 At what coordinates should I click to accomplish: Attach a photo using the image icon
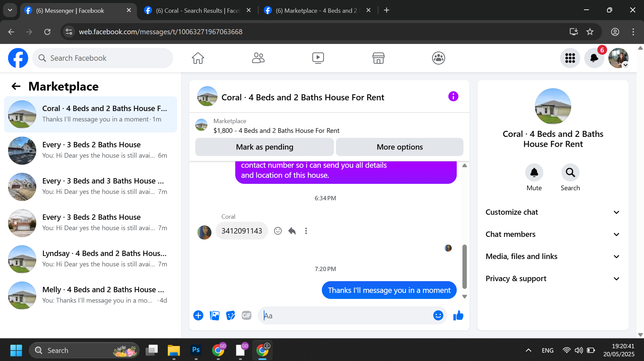pyautogui.click(x=214, y=315)
